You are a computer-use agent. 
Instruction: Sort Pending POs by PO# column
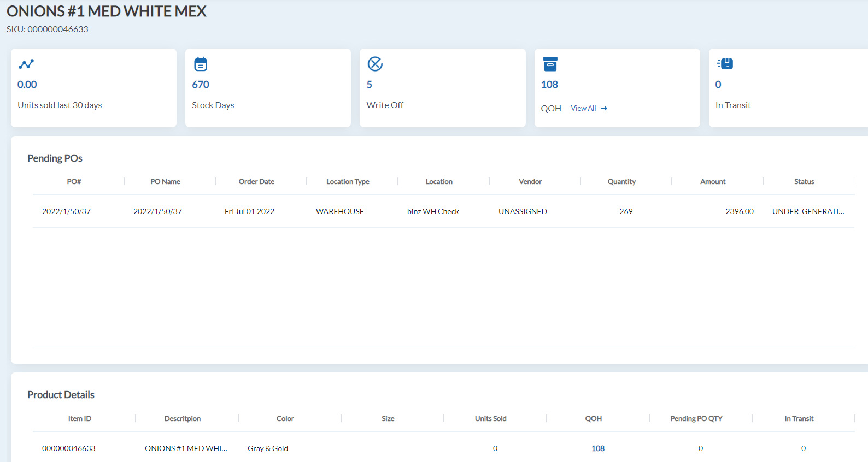coord(74,182)
